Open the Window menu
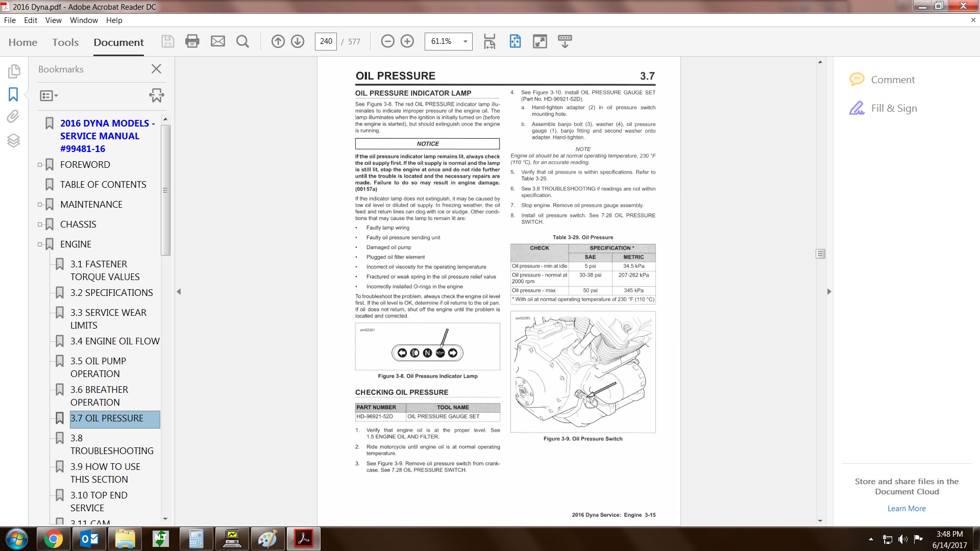Viewport: 980px width, 551px height. pos(84,20)
